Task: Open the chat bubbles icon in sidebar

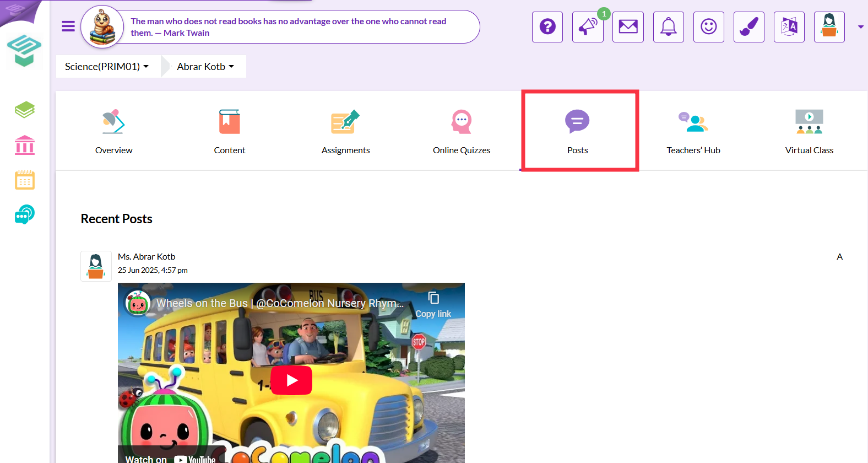Action: click(25, 214)
